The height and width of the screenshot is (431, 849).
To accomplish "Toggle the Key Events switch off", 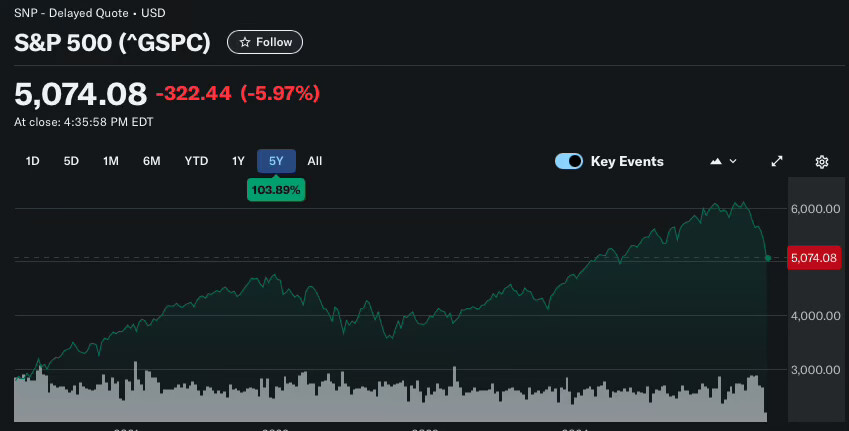I will click(x=569, y=161).
